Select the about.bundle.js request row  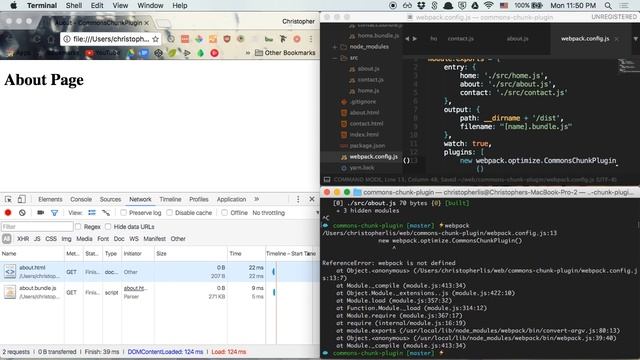[x=160, y=292]
